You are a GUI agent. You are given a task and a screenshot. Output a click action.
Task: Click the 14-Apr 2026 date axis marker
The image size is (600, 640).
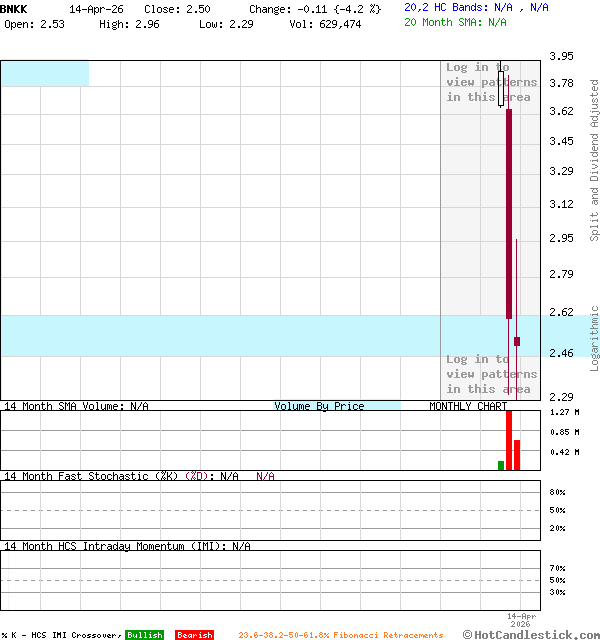(522, 620)
